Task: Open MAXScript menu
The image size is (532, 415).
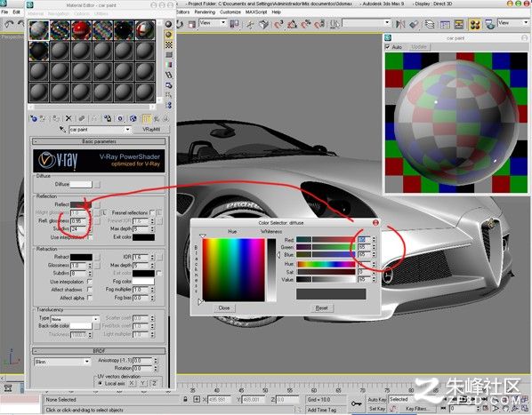Action: 256,12
